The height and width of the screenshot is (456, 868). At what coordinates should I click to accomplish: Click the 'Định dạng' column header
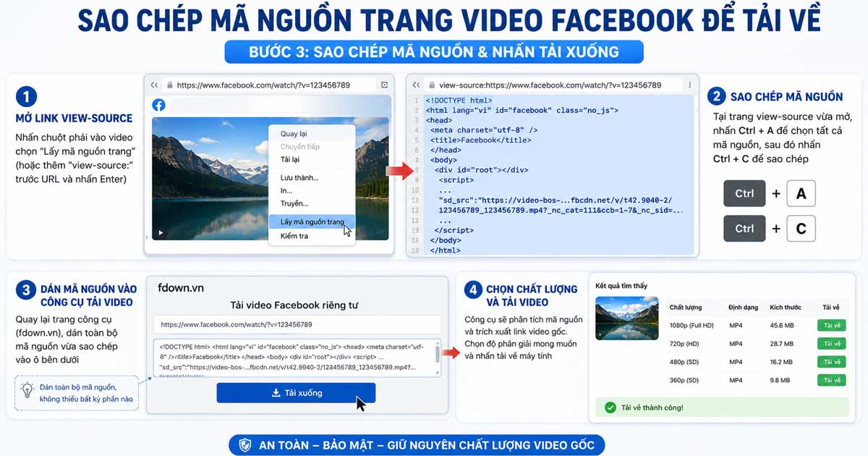click(743, 308)
